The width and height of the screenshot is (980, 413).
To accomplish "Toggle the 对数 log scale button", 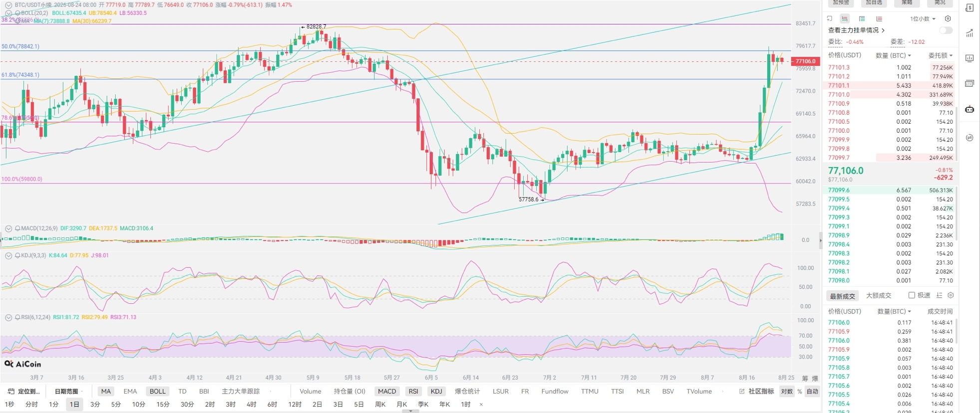I will (787, 392).
